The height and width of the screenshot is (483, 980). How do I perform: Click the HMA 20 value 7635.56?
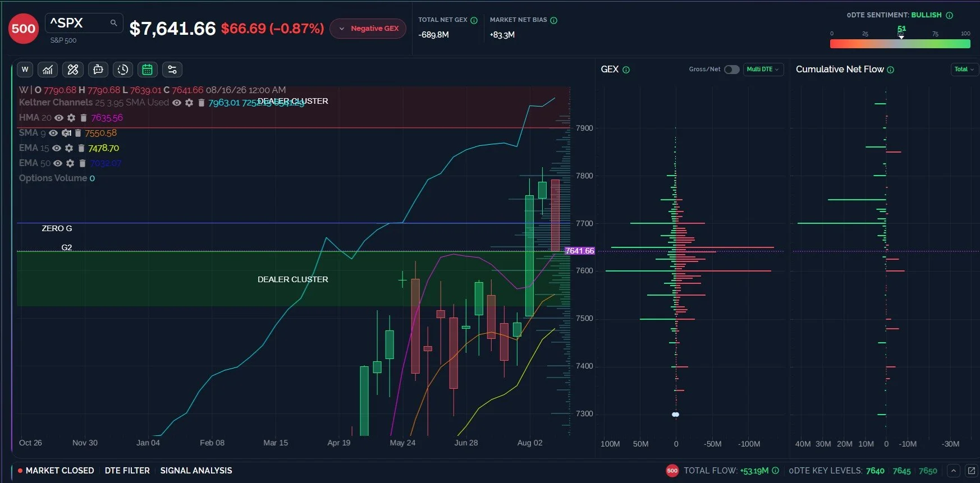107,118
